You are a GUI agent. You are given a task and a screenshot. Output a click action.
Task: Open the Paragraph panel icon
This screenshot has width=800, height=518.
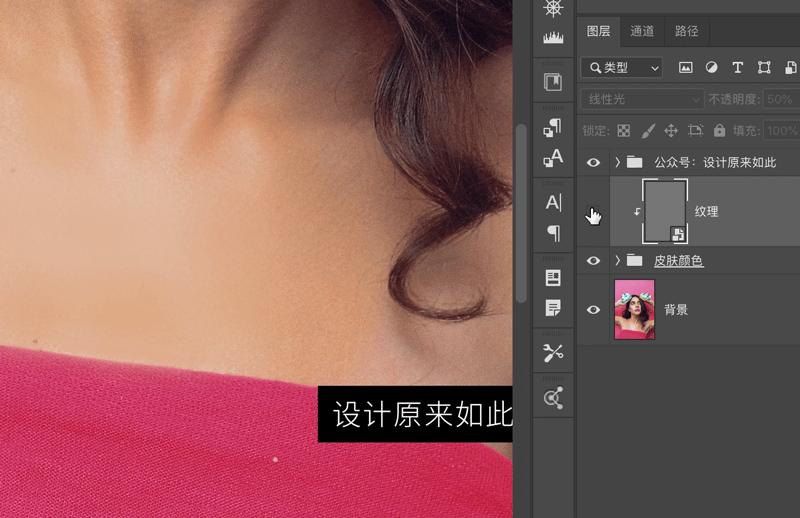(553, 233)
